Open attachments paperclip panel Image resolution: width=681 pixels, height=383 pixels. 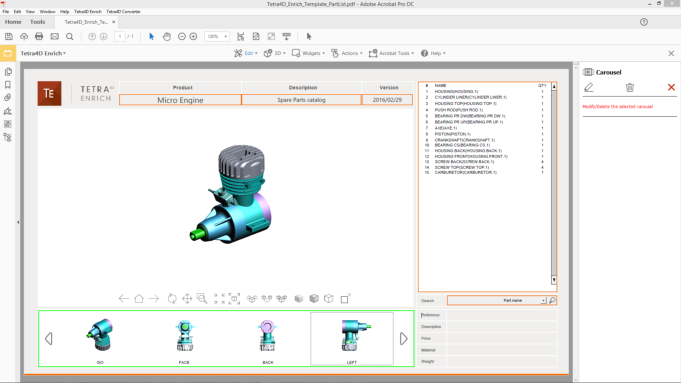click(8, 98)
